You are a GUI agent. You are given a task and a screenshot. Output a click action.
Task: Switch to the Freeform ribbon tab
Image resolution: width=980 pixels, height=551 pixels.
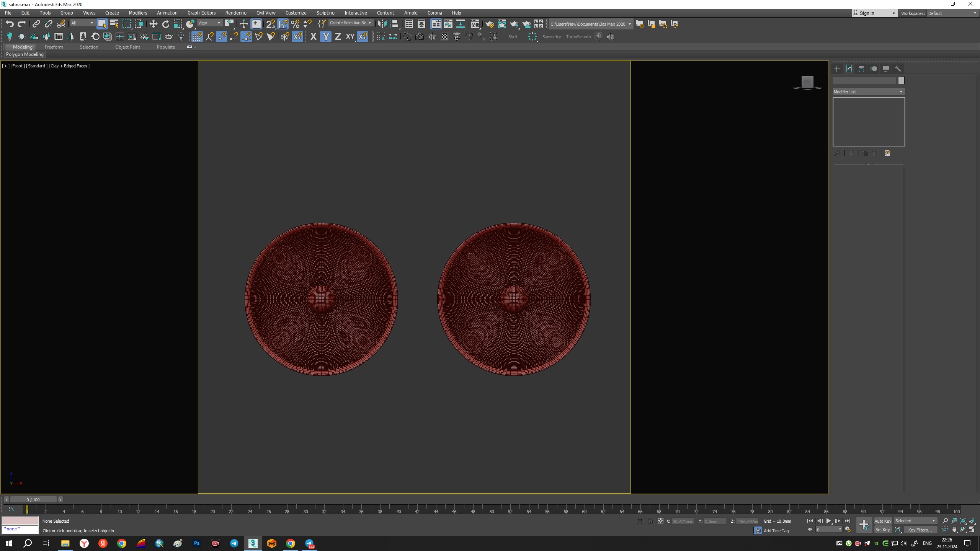point(54,47)
